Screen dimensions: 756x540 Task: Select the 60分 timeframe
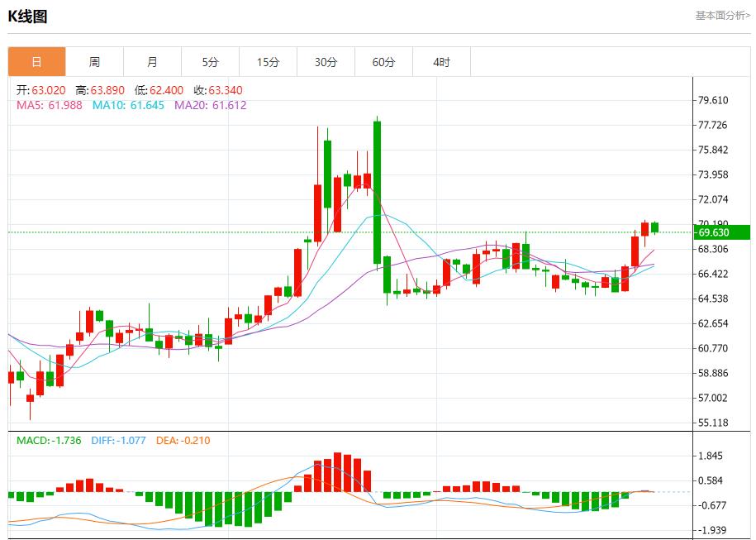click(383, 61)
